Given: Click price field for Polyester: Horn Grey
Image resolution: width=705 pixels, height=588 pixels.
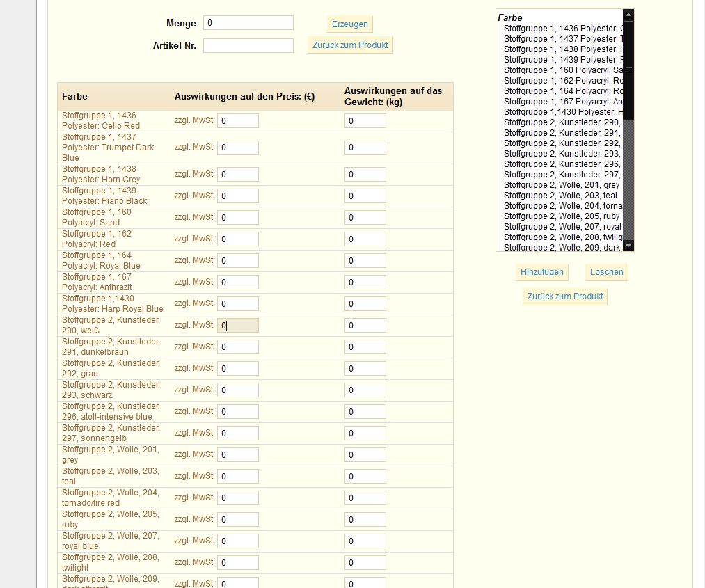Looking at the screenshot, I should click(238, 175).
